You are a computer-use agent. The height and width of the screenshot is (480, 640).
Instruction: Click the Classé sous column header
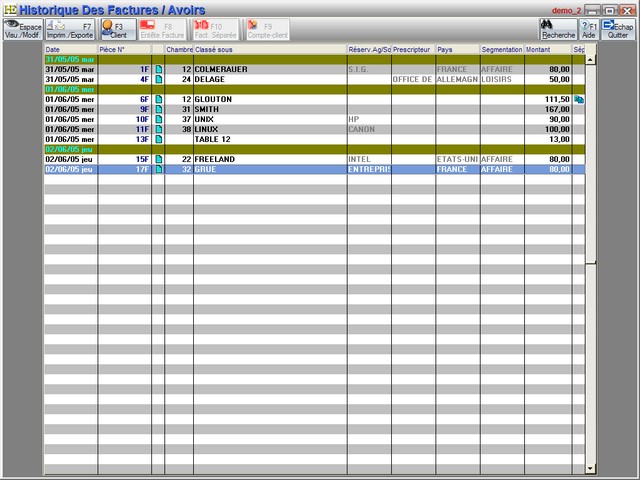(270, 49)
